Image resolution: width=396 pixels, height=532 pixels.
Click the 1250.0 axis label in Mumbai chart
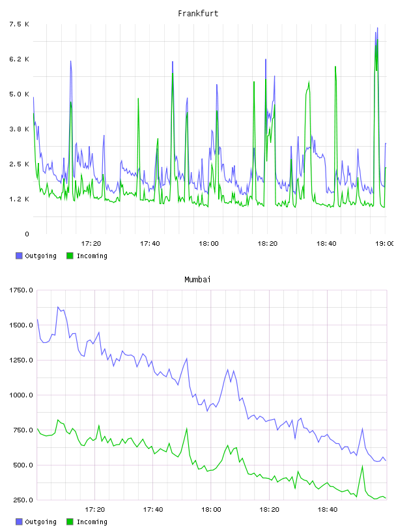tap(21, 360)
